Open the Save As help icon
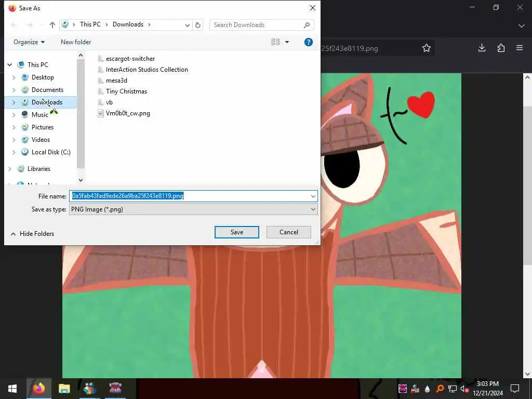Screen dimensions: 532x399 pos(309,42)
